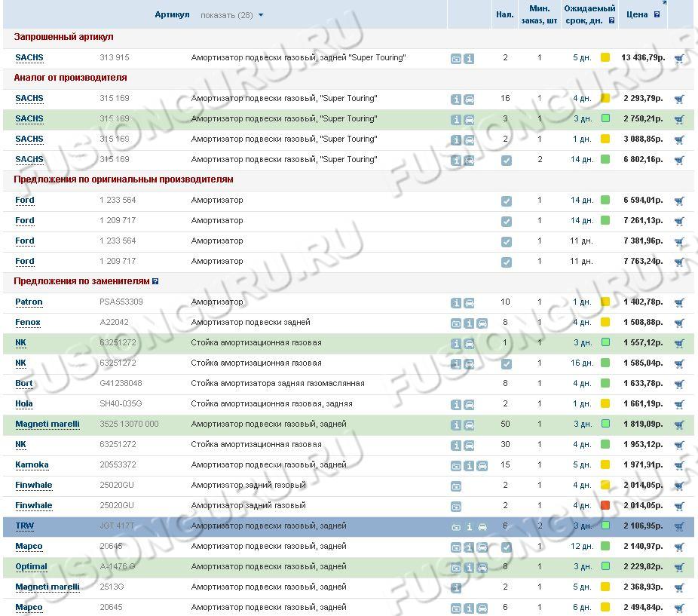Screen dimensions: 698x616
Task: Open car icon in Kamoka 20553372 row
Action: (482, 466)
